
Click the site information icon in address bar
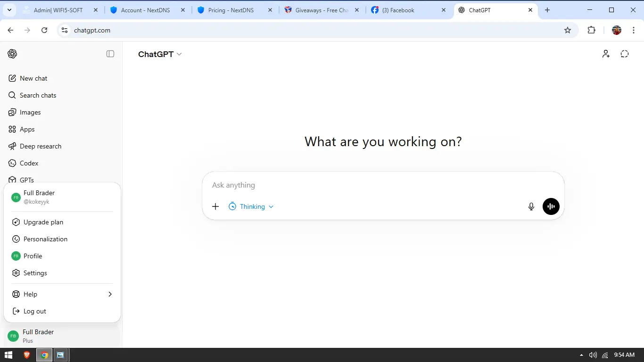(x=65, y=30)
